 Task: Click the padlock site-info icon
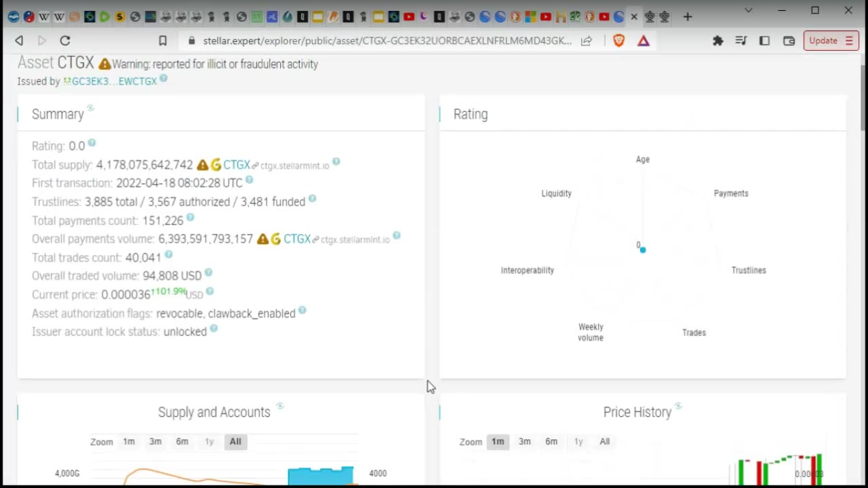(191, 41)
